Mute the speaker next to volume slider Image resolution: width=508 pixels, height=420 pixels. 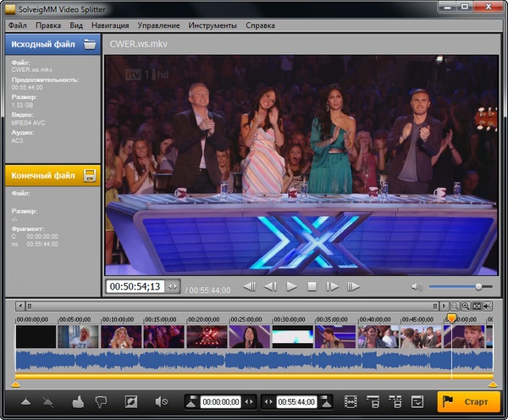click(x=417, y=287)
